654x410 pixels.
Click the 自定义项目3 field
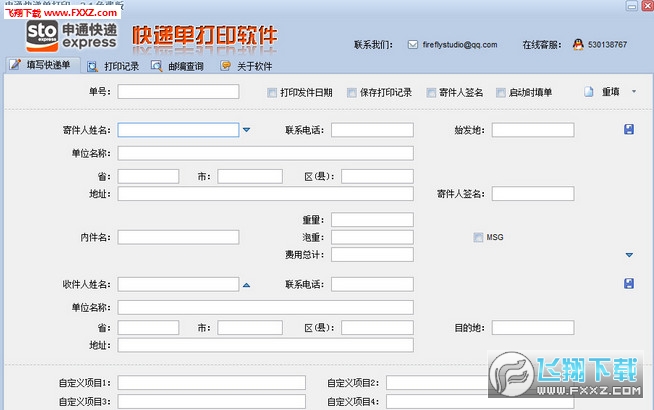[x=211, y=402]
